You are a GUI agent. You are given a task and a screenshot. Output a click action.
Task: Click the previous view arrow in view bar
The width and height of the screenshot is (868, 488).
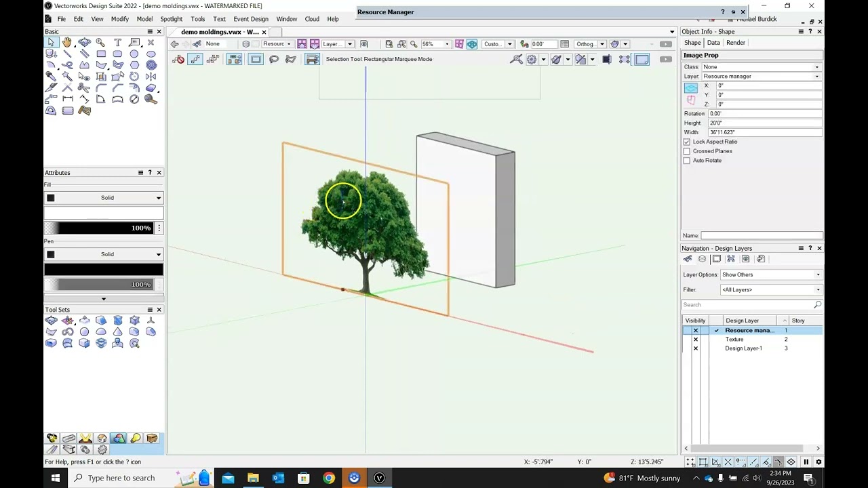(x=175, y=44)
